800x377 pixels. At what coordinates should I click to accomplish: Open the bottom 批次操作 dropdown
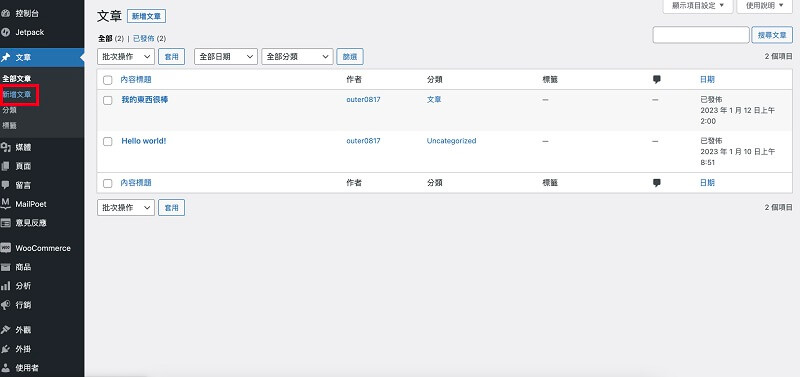[126, 208]
